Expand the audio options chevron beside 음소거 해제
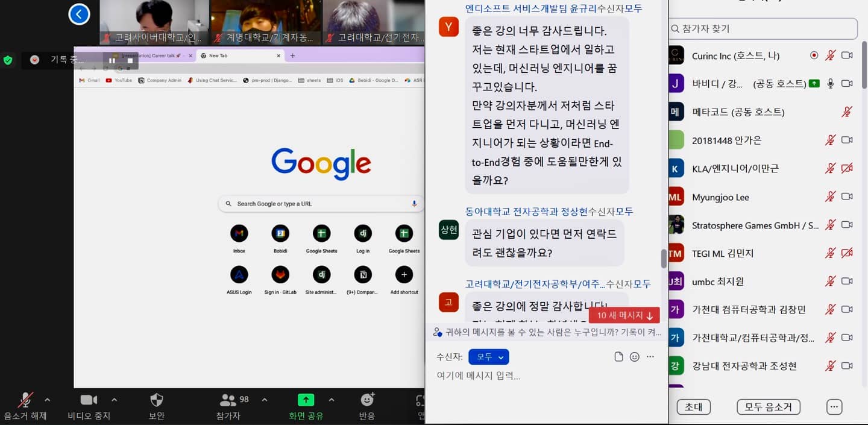 point(48,400)
